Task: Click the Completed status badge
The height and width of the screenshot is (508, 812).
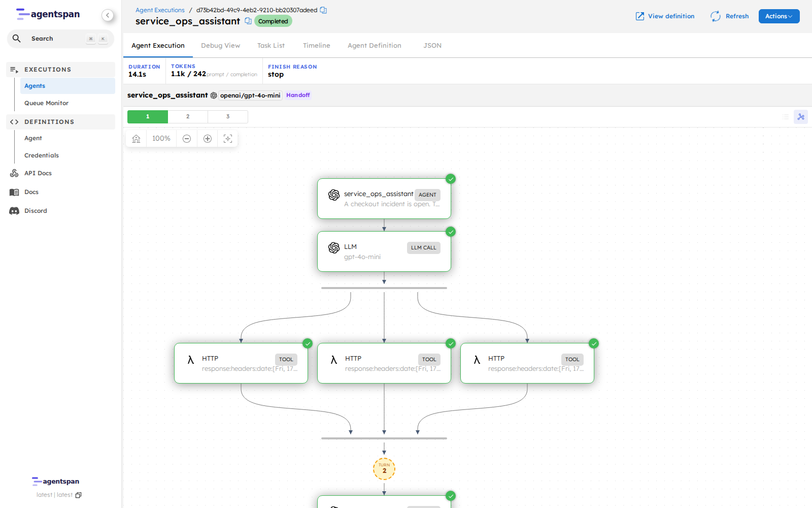Action: coord(273,21)
